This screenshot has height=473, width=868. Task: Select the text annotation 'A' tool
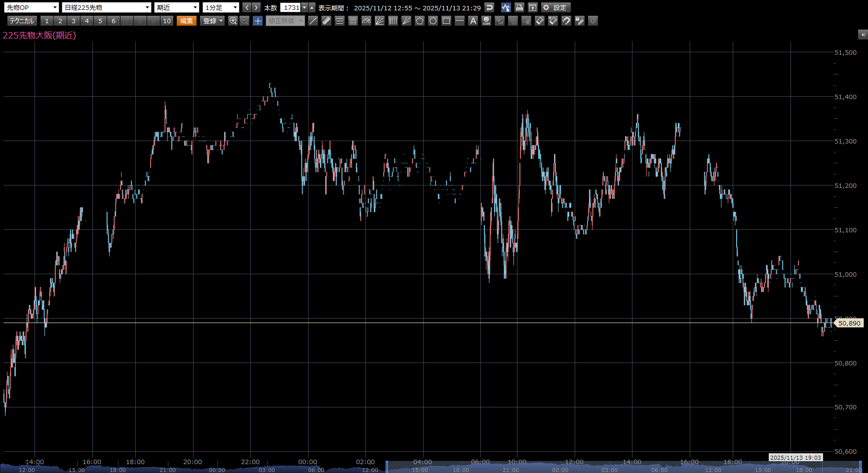click(473, 21)
